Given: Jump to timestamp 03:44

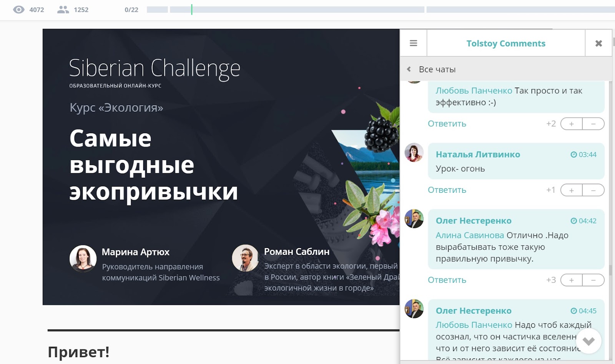Looking at the screenshot, I should [587, 154].
